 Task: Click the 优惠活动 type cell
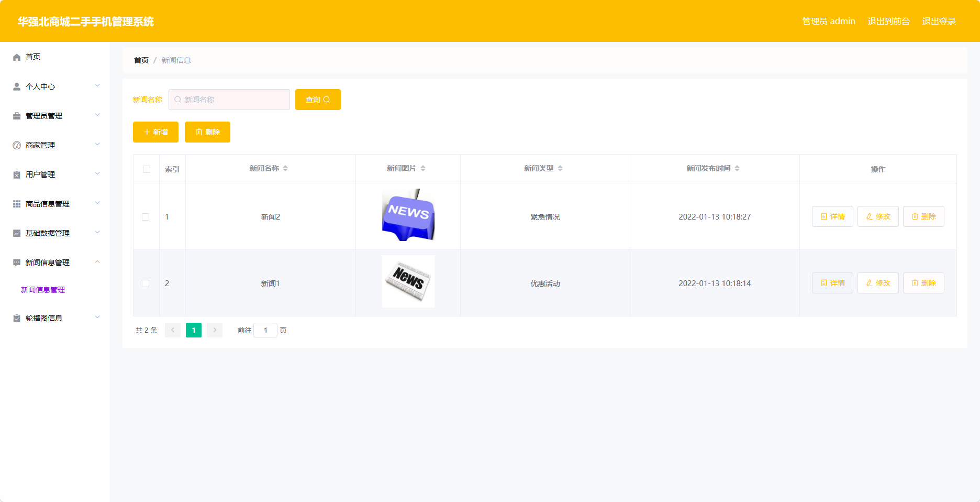pos(545,283)
